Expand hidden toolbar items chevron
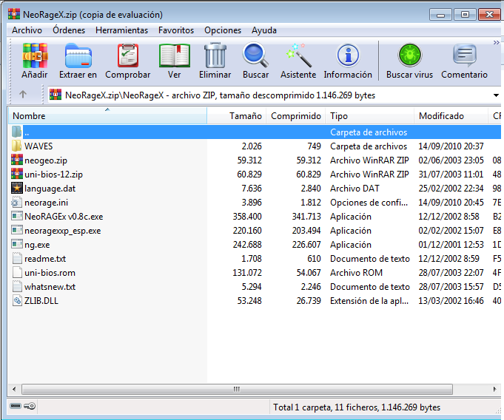This screenshot has height=420, width=504. coord(497,42)
